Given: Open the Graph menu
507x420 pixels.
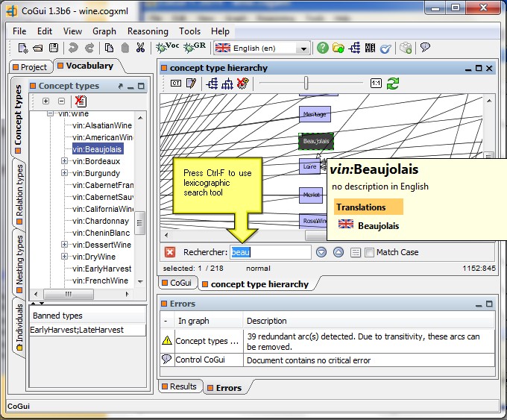Looking at the screenshot, I should click(104, 31).
